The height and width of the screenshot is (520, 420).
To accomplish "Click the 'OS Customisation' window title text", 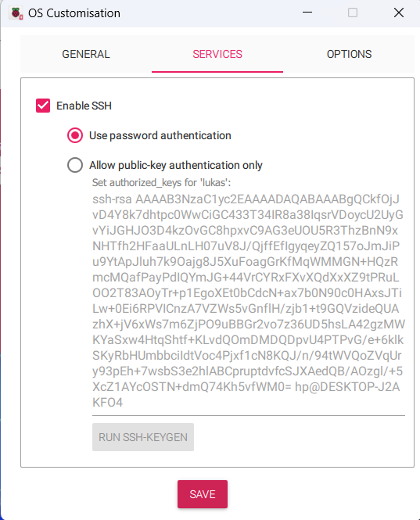I will click(74, 13).
